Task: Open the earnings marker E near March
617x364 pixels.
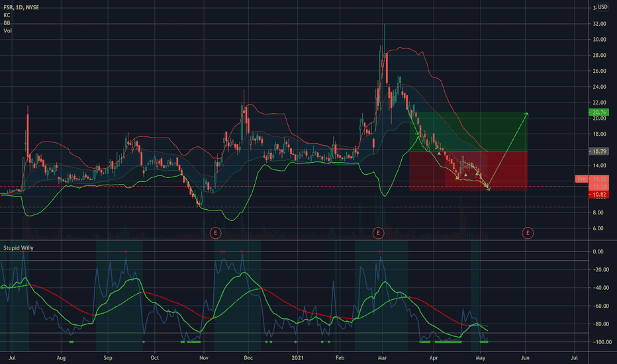Action: click(378, 233)
